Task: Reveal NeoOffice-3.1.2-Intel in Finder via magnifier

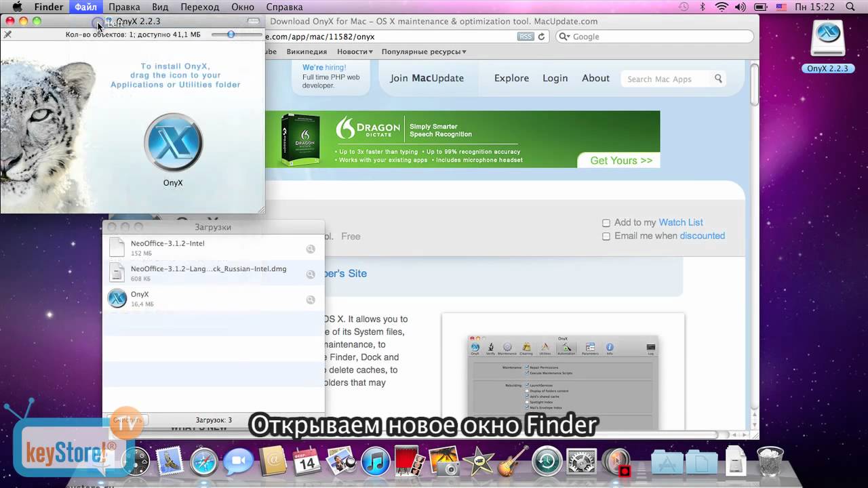Action: (x=311, y=249)
